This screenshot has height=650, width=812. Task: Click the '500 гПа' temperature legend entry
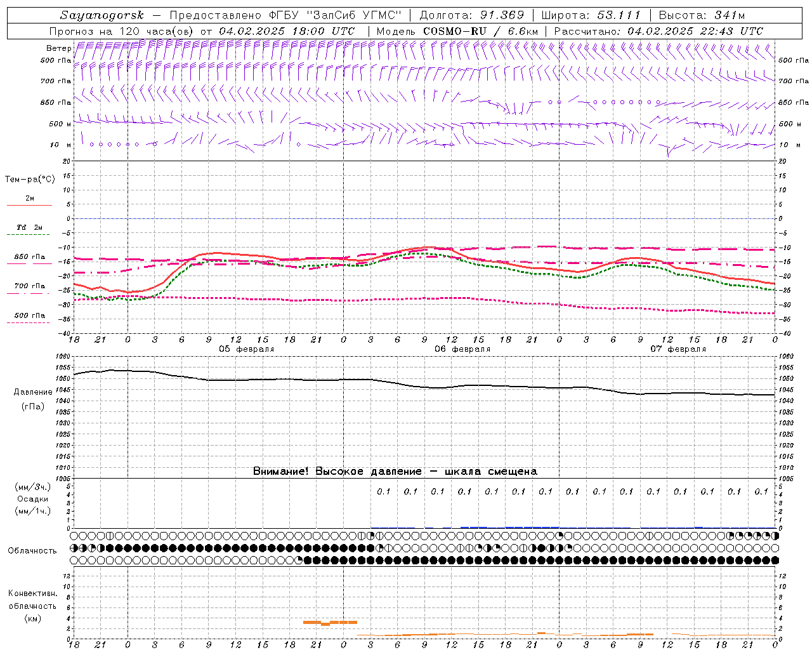coord(30,315)
